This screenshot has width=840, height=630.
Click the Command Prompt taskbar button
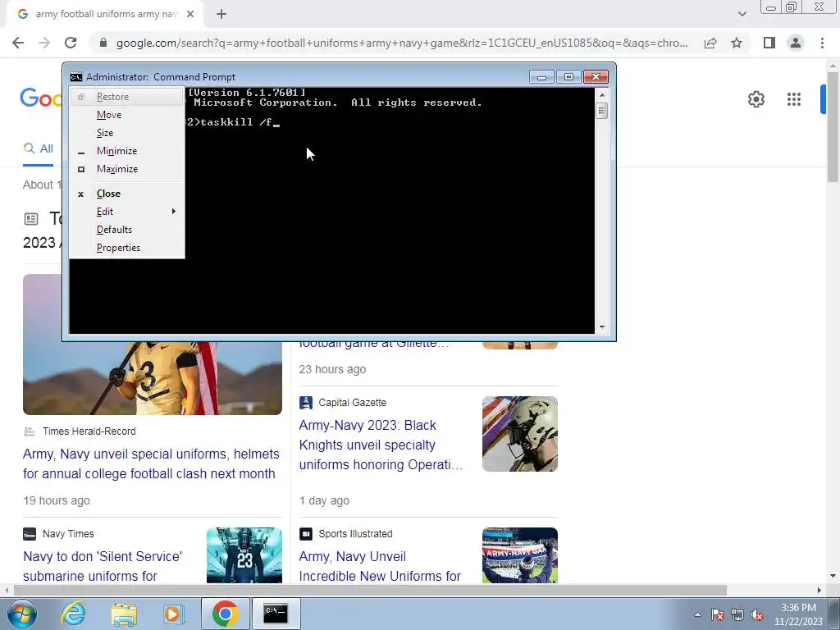(x=276, y=614)
